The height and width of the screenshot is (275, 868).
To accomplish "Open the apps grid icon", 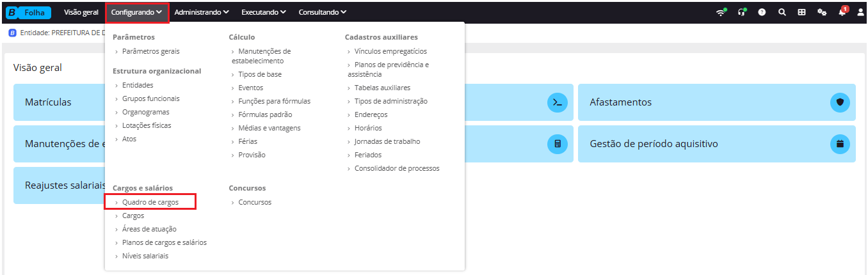I will point(801,12).
